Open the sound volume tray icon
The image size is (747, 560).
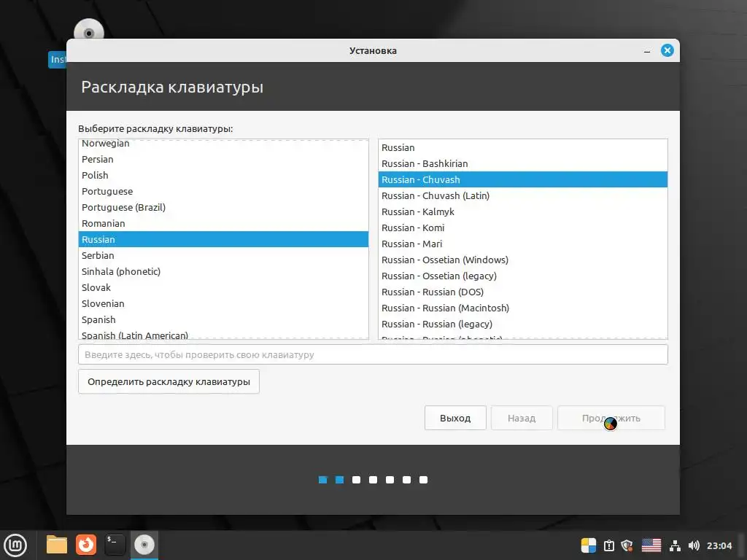click(x=694, y=545)
